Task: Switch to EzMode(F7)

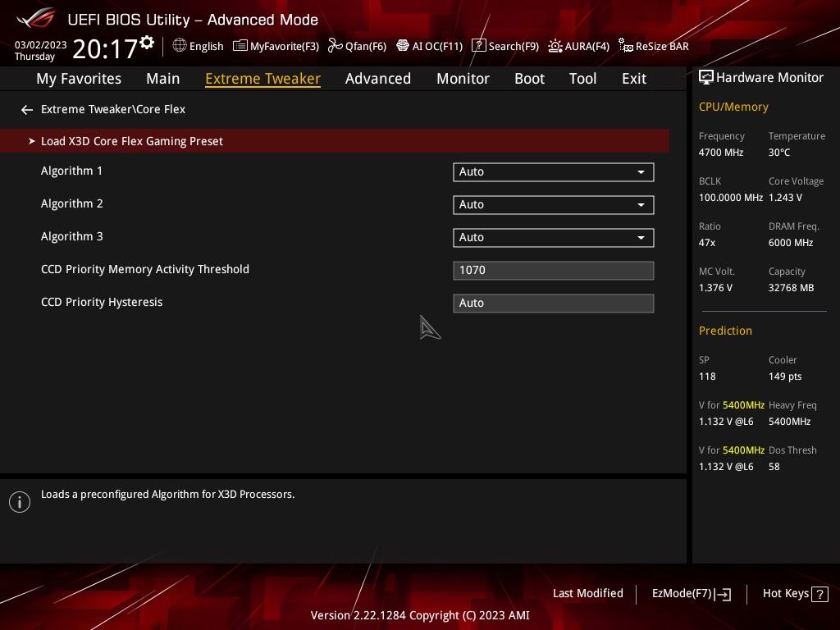Action: 691,594
